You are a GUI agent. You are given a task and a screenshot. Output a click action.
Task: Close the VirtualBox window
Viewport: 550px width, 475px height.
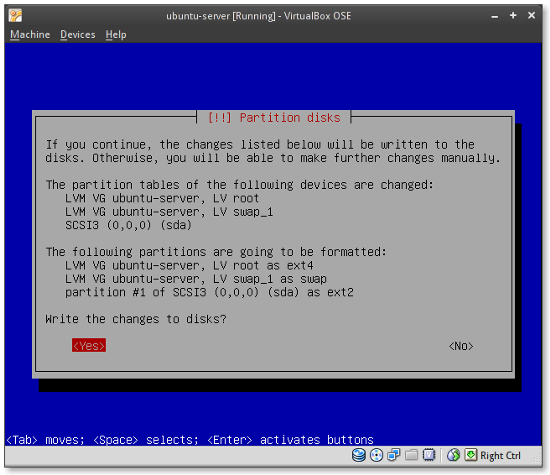click(x=531, y=15)
